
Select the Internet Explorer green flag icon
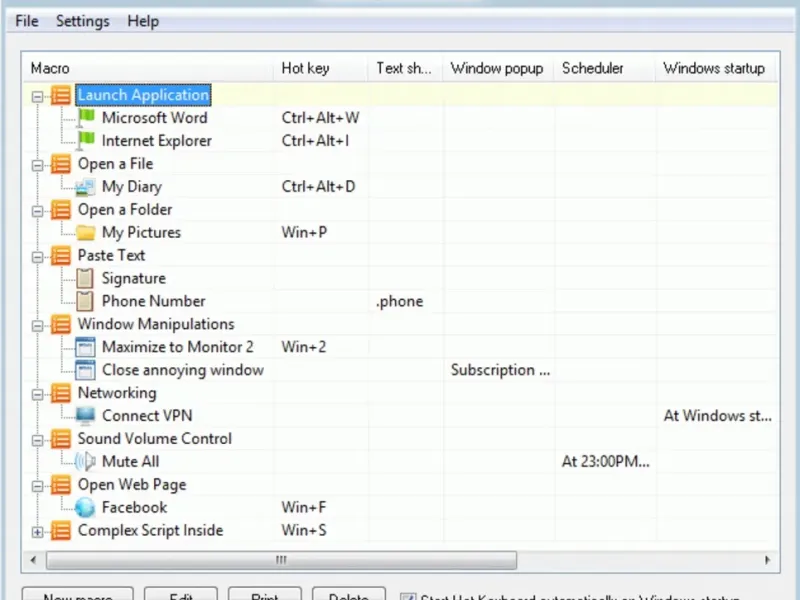click(x=85, y=141)
